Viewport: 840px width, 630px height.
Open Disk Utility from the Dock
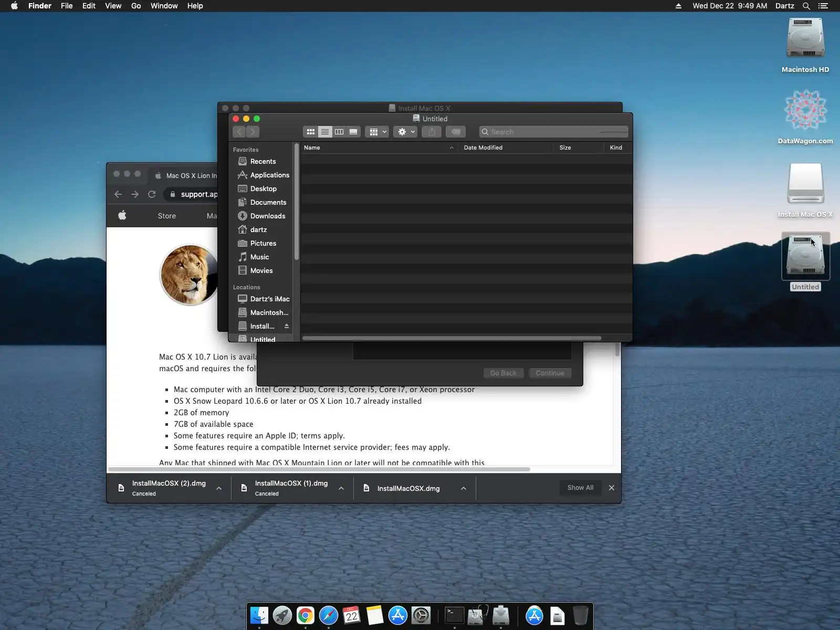(x=478, y=615)
